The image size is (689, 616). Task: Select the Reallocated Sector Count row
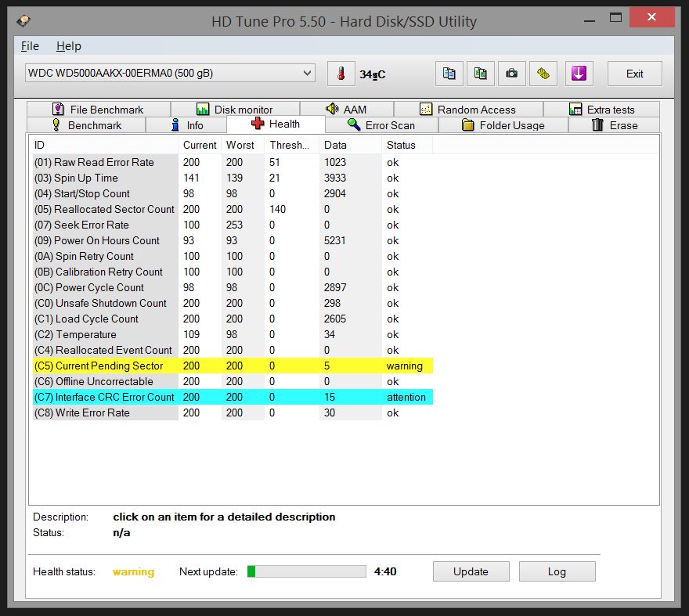point(233,209)
